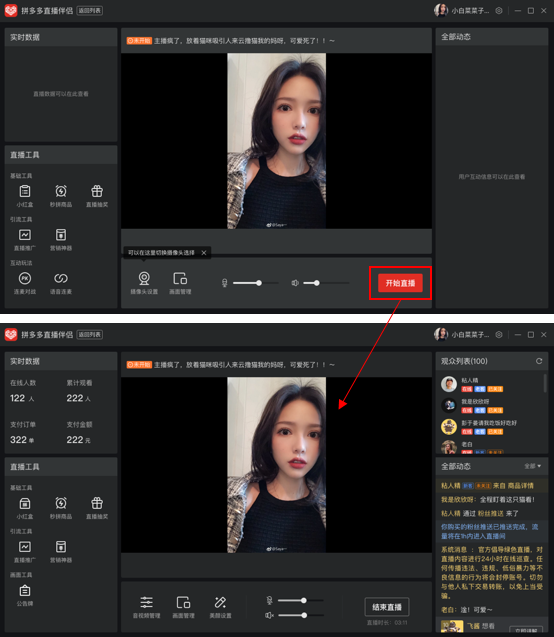Click product thumbnail beside 飞器 想看

coord(452,626)
